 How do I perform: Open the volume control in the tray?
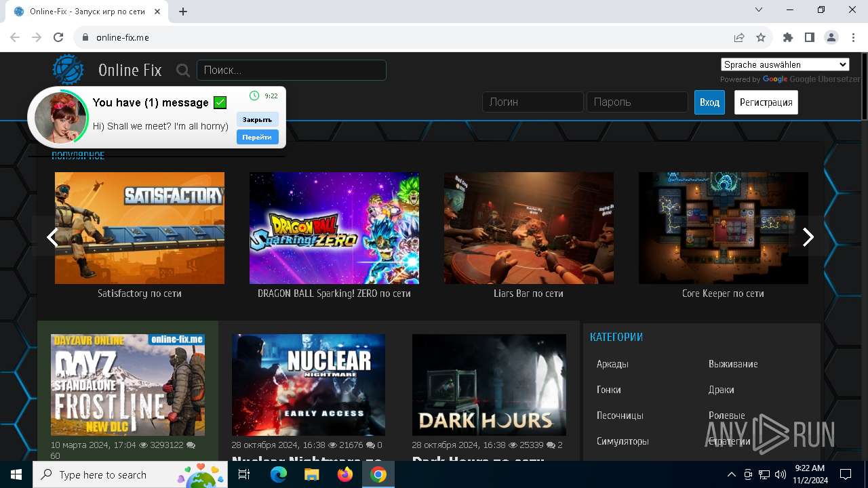780,474
